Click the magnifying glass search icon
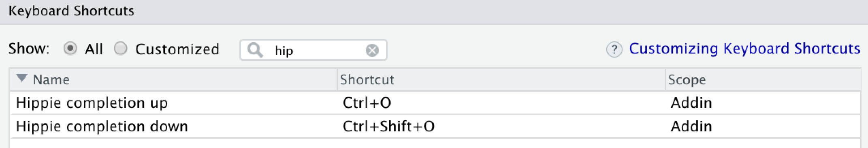Screen dimensions: 868x148 [x=255, y=50]
